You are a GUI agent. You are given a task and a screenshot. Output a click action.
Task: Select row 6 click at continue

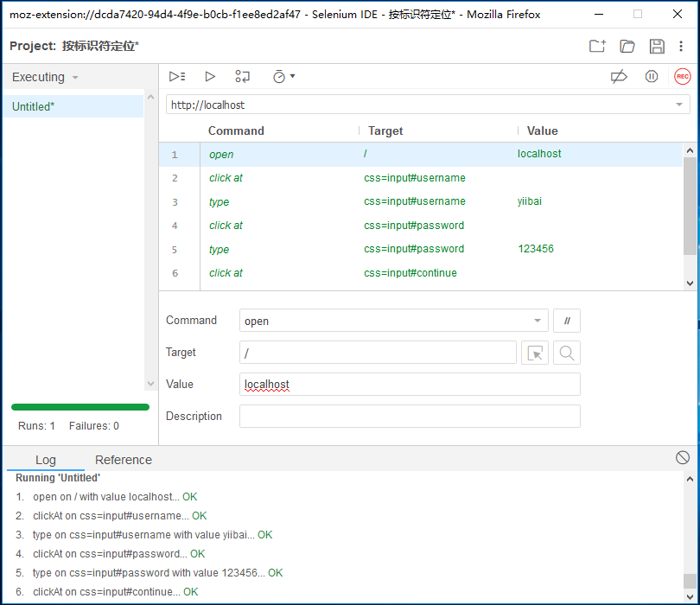click(x=421, y=273)
